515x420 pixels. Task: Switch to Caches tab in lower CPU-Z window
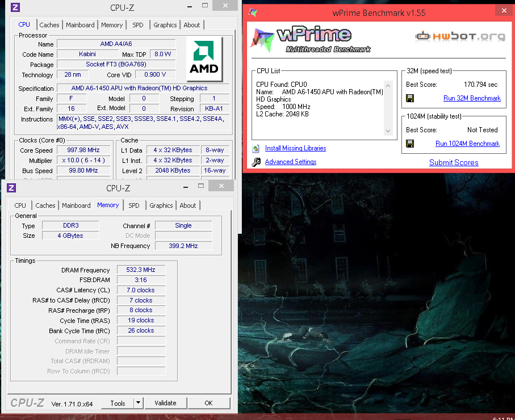45,205
